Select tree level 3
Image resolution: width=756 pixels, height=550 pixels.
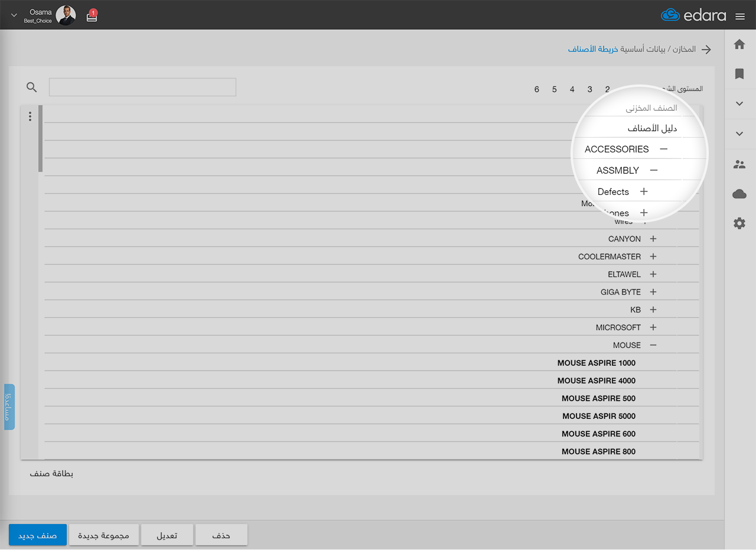pos(589,89)
